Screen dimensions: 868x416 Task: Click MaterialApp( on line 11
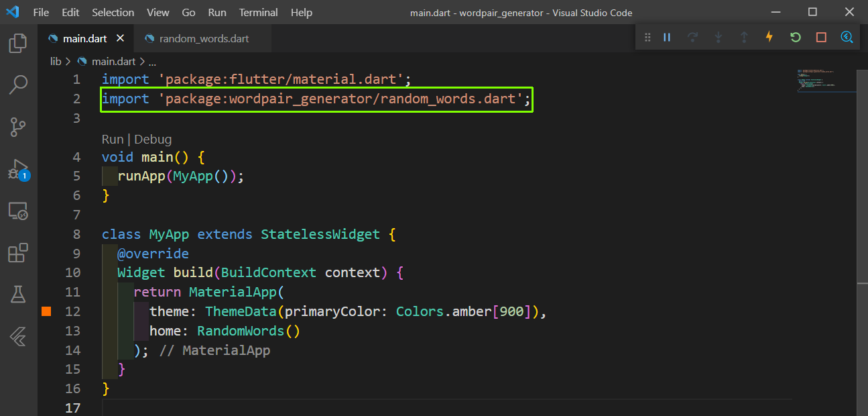pyautogui.click(x=237, y=292)
